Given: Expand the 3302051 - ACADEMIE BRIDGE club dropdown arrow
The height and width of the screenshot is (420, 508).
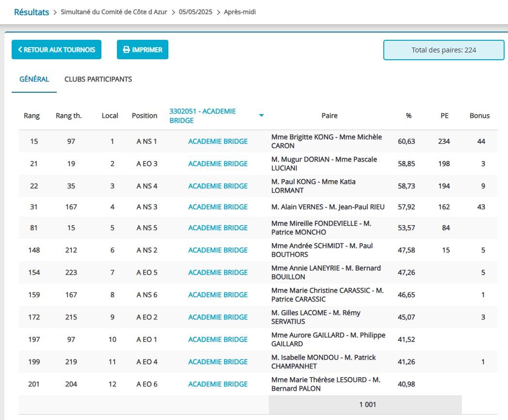Looking at the screenshot, I should [262, 116].
